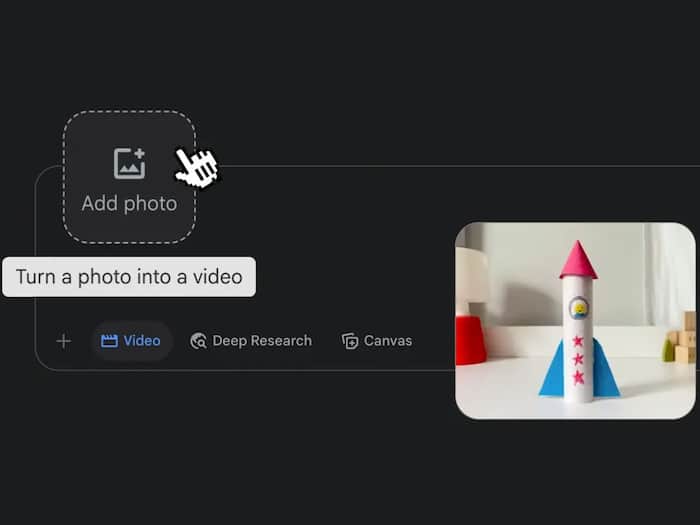This screenshot has height=525, width=700.
Task: Click the "Turn a photo into a video" tooltip
Action: pos(129,277)
